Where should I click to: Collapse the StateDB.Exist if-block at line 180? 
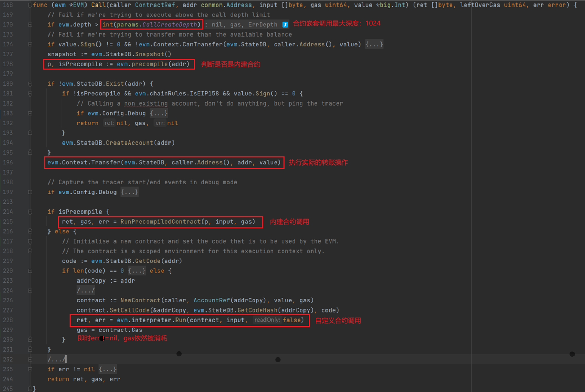pos(30,84)
